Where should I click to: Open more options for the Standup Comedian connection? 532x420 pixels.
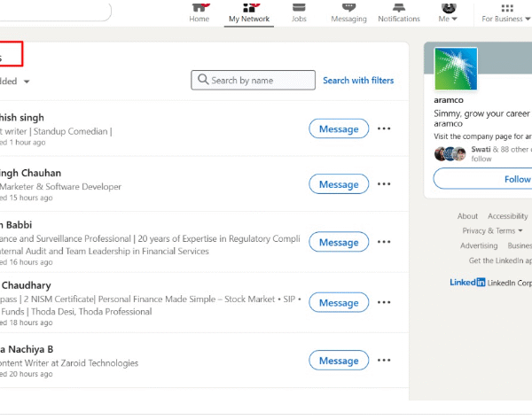[x=384, y=128]
